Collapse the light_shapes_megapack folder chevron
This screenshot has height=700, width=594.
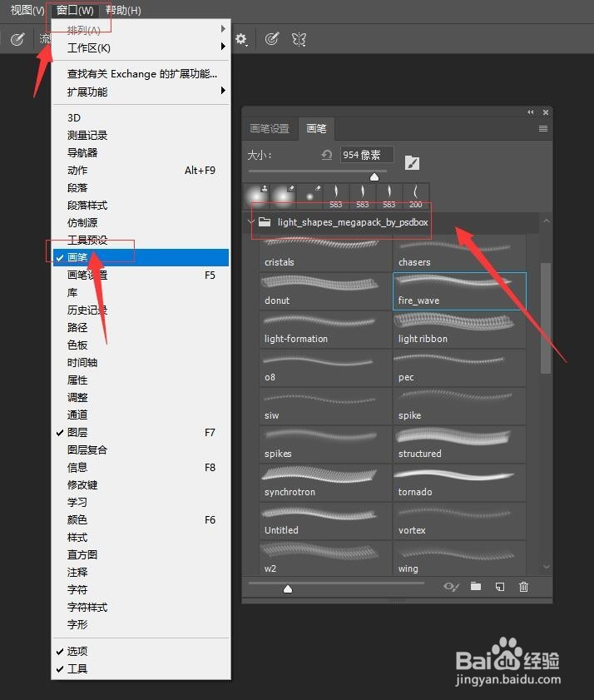tap(250, 221)
